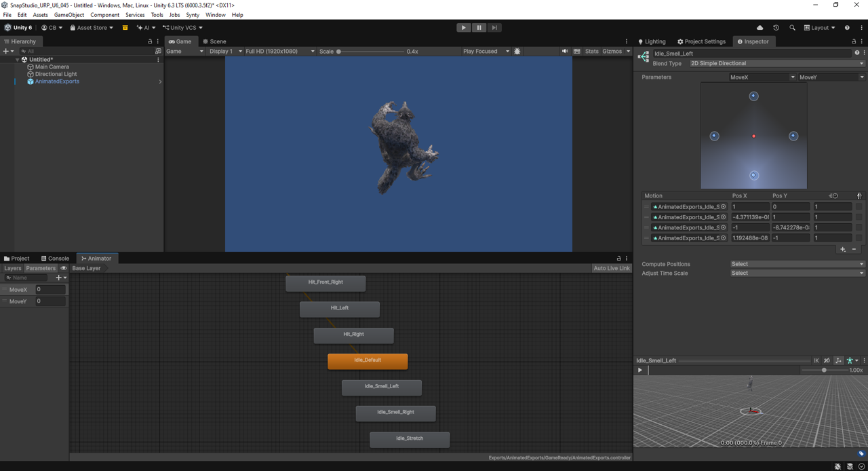The height and width of the screenshot is (471, 868).
Task: Lock the Hierarchy panel
Action: click(x=150, y=41)
